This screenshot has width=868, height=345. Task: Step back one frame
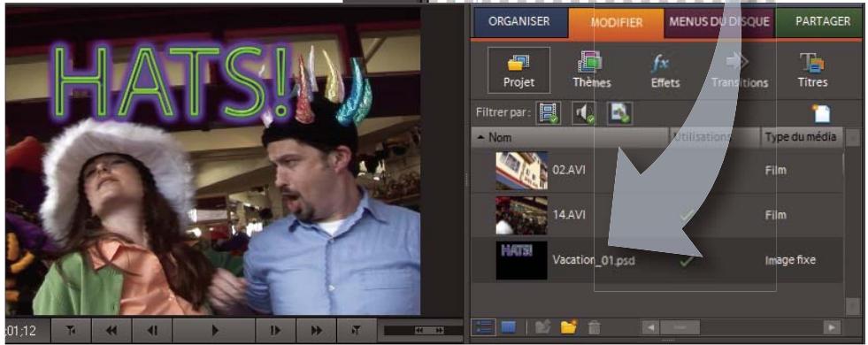pyautogui.click(x=152, y=331)
